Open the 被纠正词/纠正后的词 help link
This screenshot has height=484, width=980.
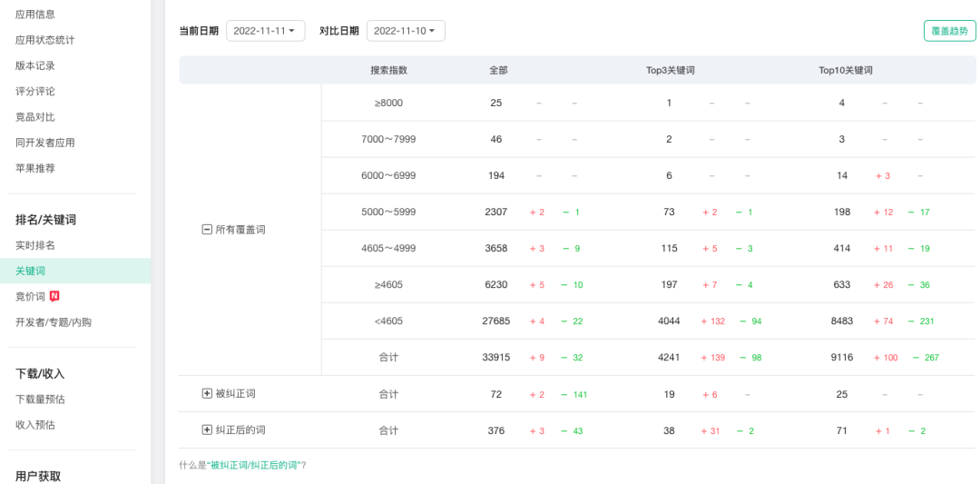254,465
